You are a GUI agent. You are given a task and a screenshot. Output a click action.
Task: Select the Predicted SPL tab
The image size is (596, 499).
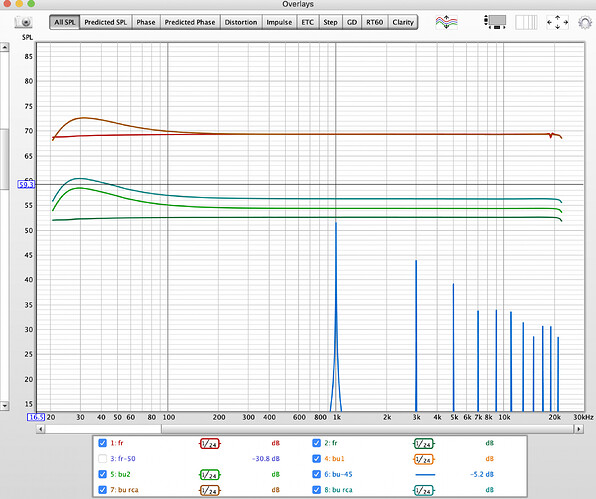tap(106, 22)
